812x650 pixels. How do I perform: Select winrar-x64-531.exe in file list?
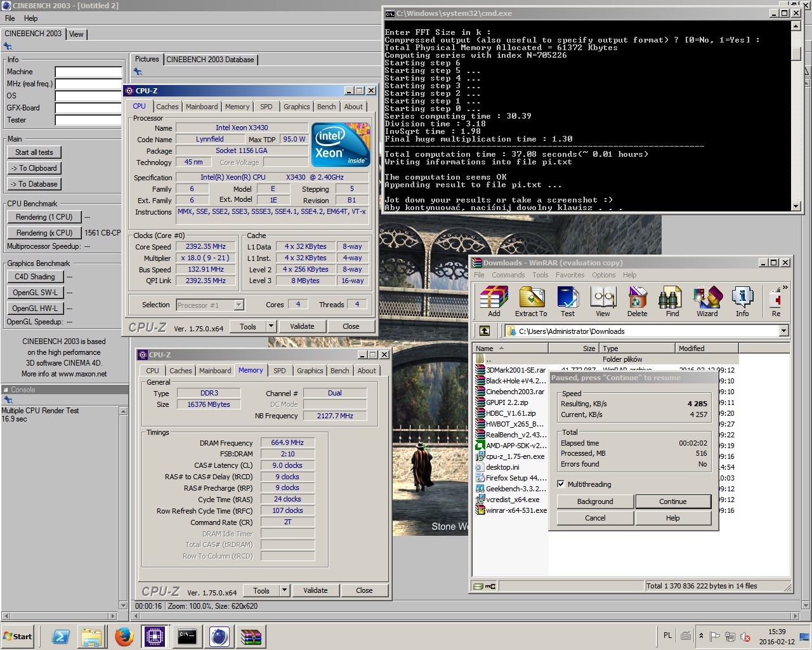point(511,510)
